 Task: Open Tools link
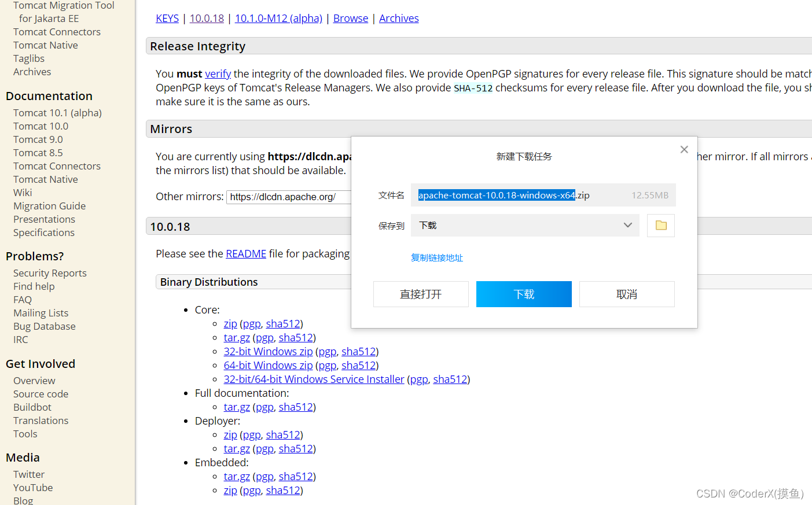(25, 434)
